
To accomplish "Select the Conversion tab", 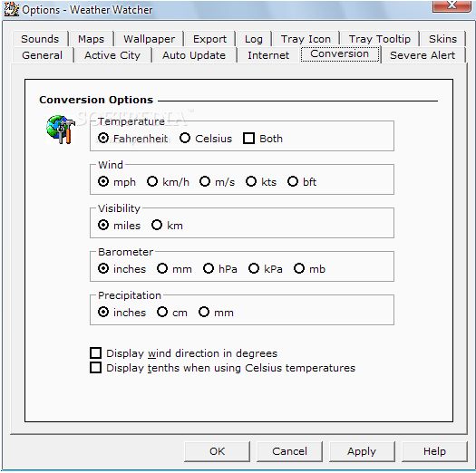I will point(340,54).
